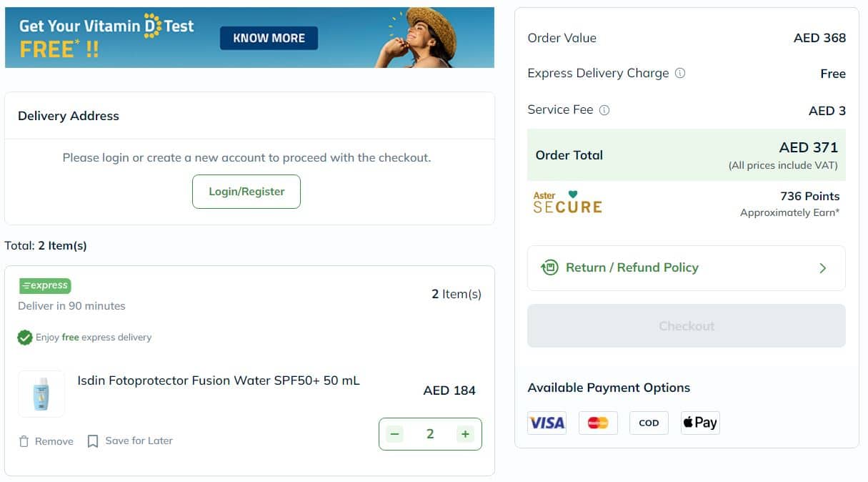This screenshot has width=868, height=482.
Task: Decrease quantity with the minus stepper
Action: [394, 433]
